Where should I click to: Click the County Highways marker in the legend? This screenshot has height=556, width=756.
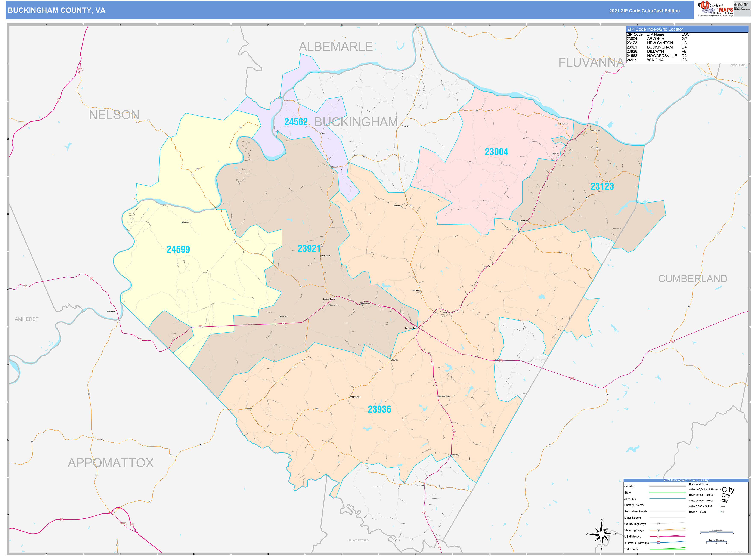click(659, 524)
